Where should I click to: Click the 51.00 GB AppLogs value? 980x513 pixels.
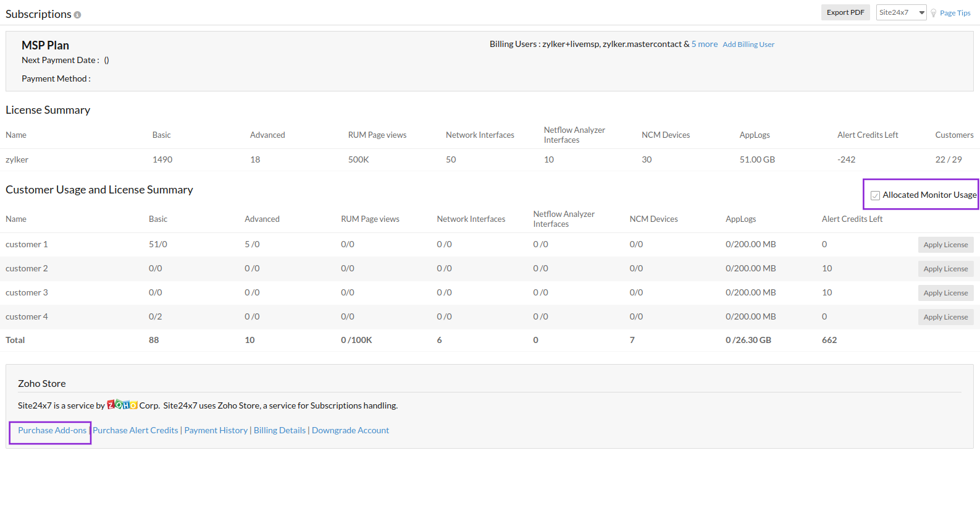point(757,159)
